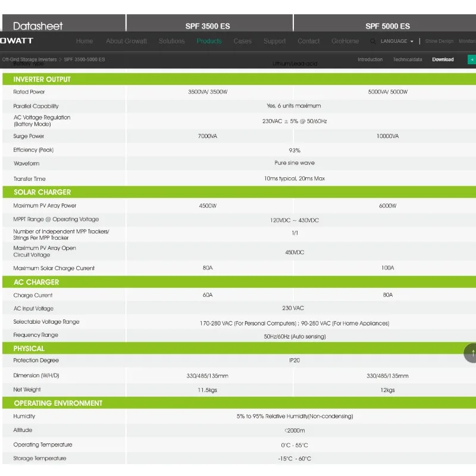Viewport: 476px width, 476px height.
Task: Click the 6000W PV array power value
Action: pos(388,206)
